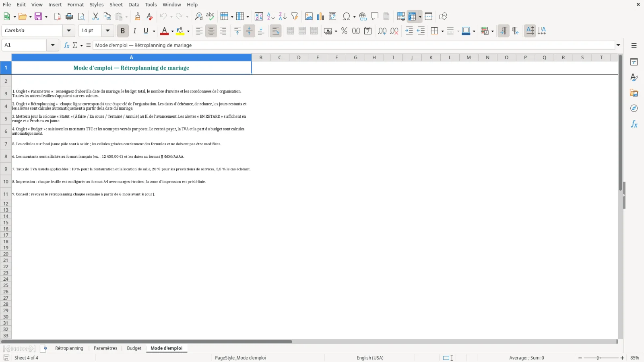Click the 85% zoom percentage

click(x=635, y=358)
